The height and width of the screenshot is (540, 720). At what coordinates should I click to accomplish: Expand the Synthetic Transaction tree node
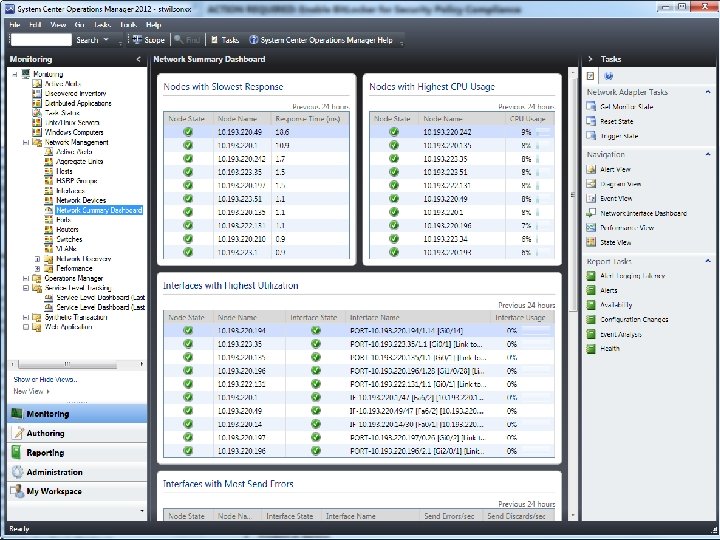tap(26, 317)
